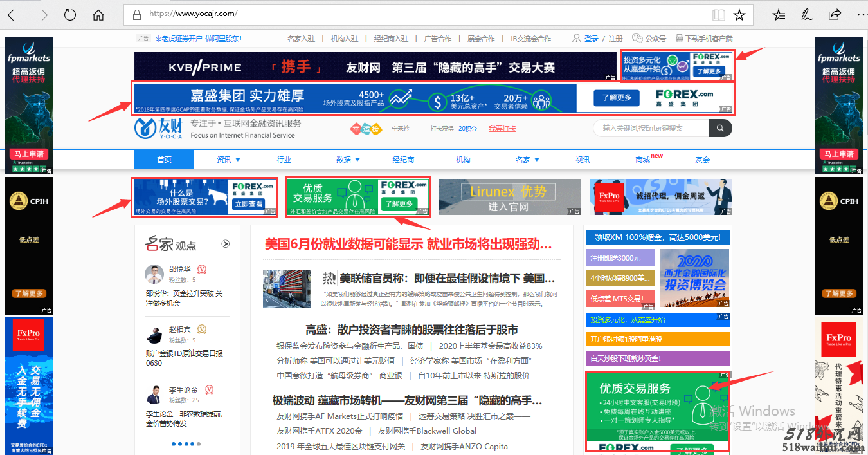Click the search magnifier button
This screenshot has height=455, width=868.
pos(720,128)
